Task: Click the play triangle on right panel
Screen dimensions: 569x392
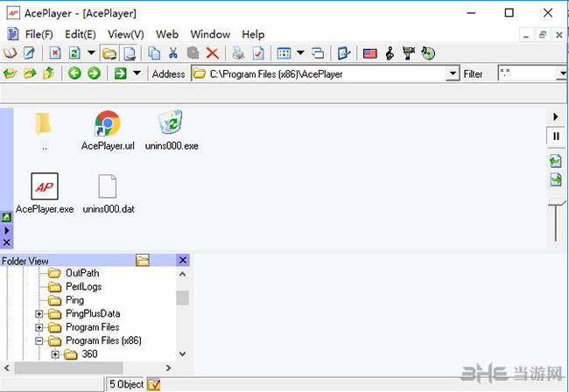Action: pos(556,116)
